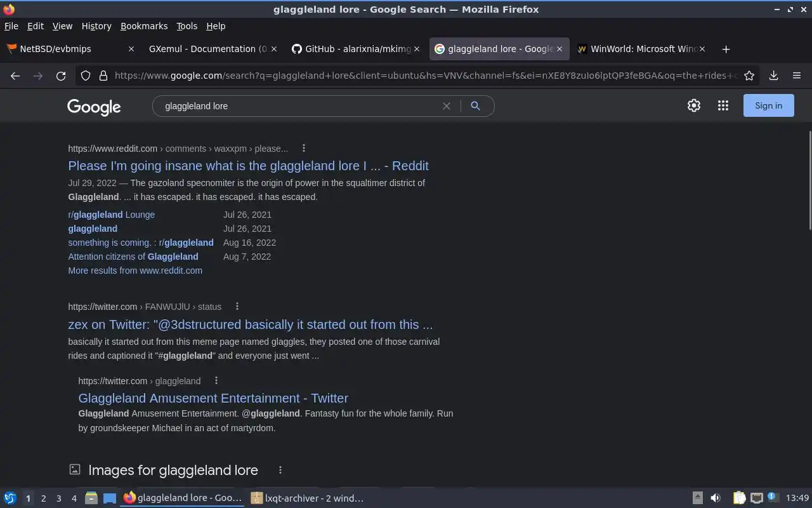The height and width of the screenshot is (508, 812).
Task: Click the Images for glaggleland lore heading
Action: click(173, 470)
